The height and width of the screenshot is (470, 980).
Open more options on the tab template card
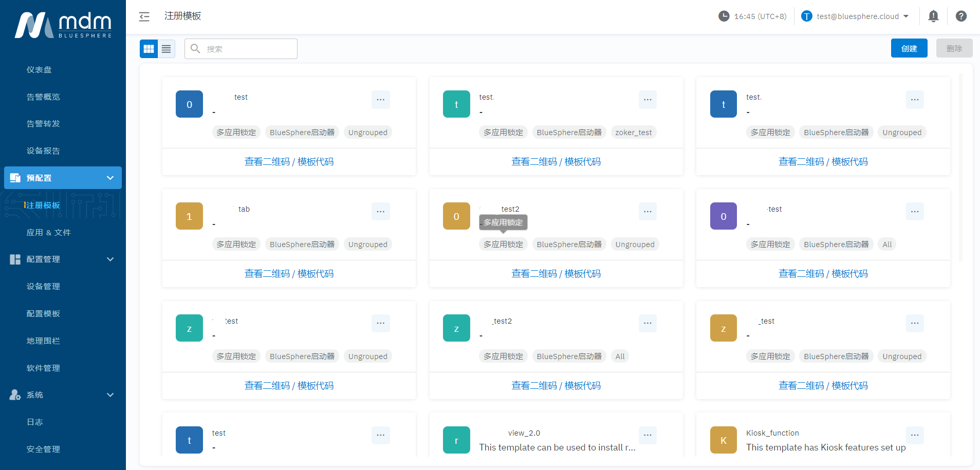(x=380, y=211)
